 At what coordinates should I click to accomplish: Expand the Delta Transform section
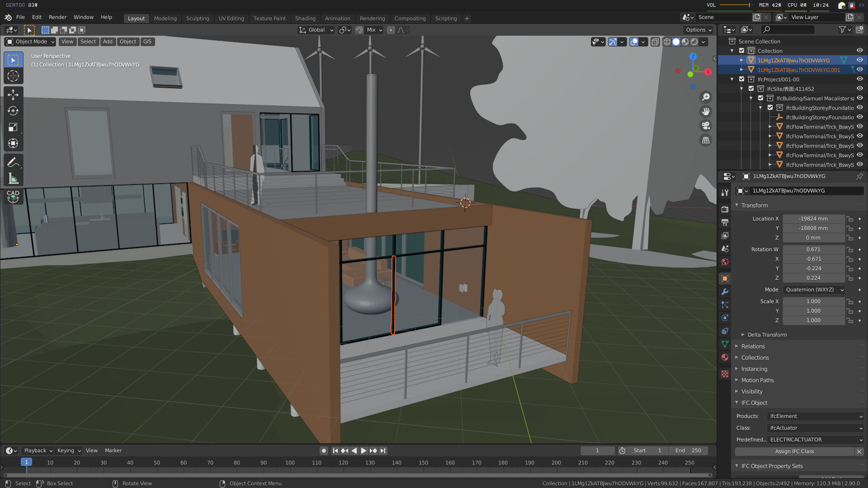[767, 335]
